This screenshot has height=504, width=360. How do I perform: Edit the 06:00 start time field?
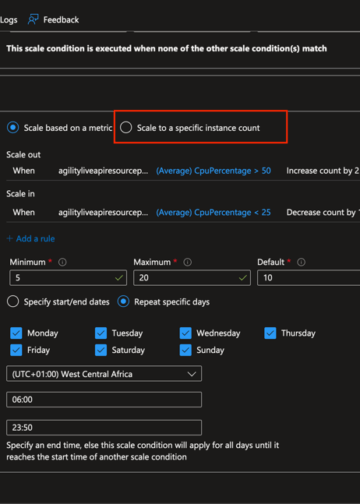104,399
